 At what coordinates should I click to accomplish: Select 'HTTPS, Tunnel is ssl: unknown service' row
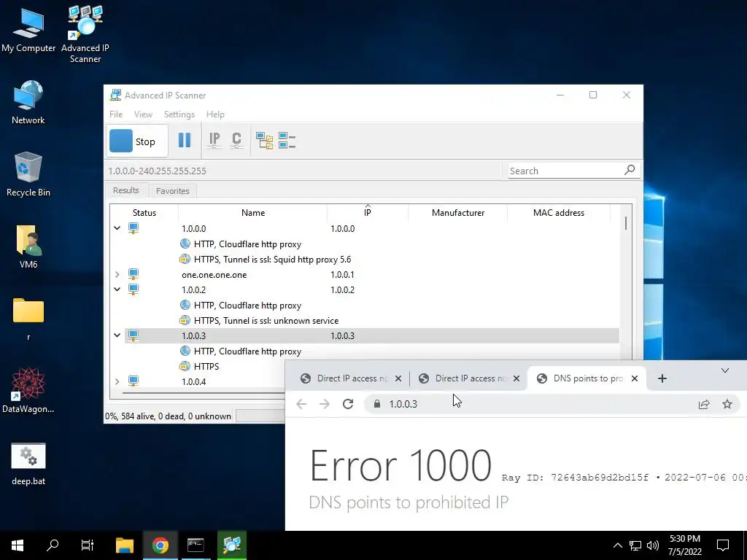click(266, 321)
